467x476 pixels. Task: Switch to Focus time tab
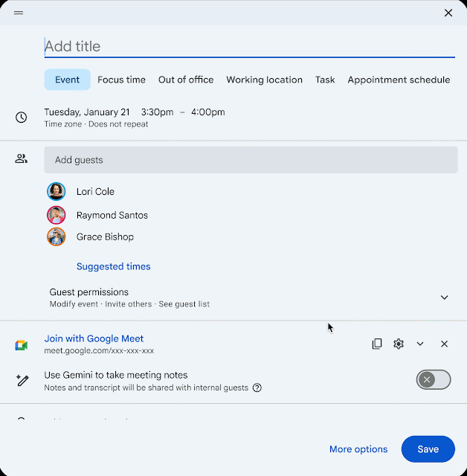(121, 80)
